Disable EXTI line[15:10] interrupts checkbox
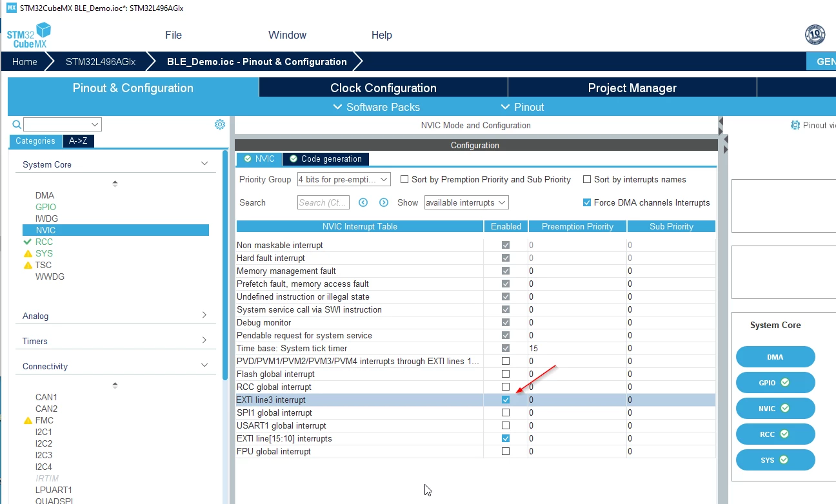Image resolution: width=836 pixels, height=504 pixels. click(506, 438)
